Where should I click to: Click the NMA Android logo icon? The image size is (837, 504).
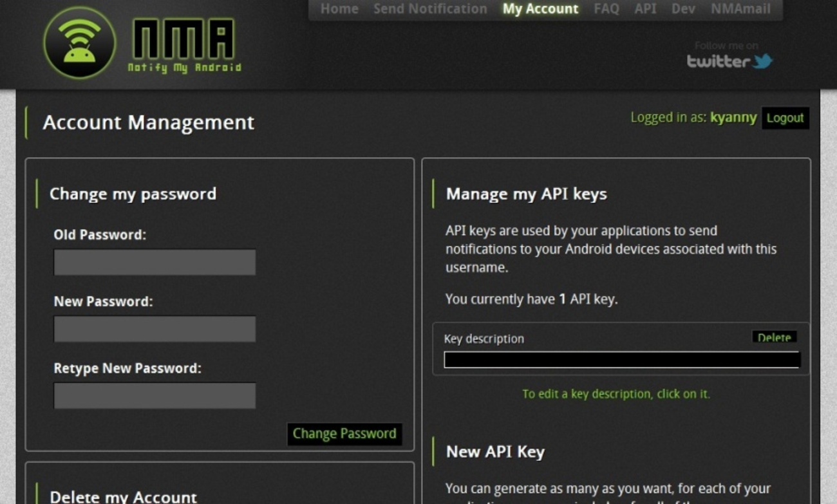tap(80, 43)
